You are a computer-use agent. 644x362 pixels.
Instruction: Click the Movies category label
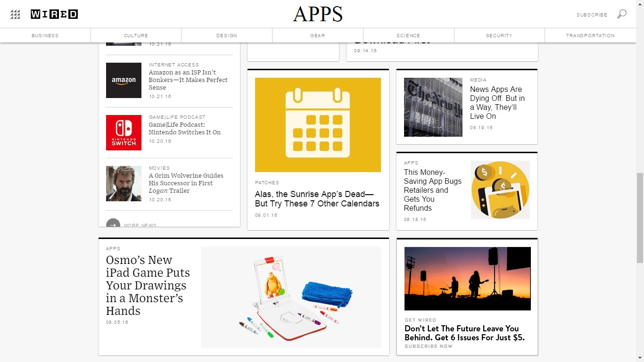tap(159, 168)
